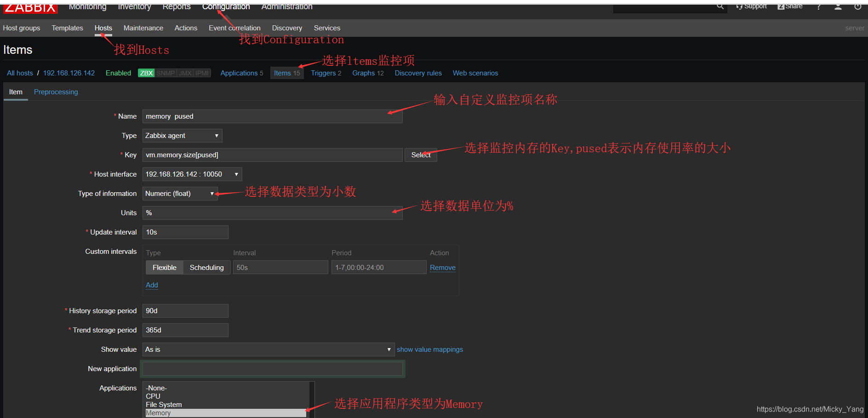Screen dimensions: 868x418
Task: Click the SNMP availability badge
Action: pyautogui.click(x=166, y=73)
